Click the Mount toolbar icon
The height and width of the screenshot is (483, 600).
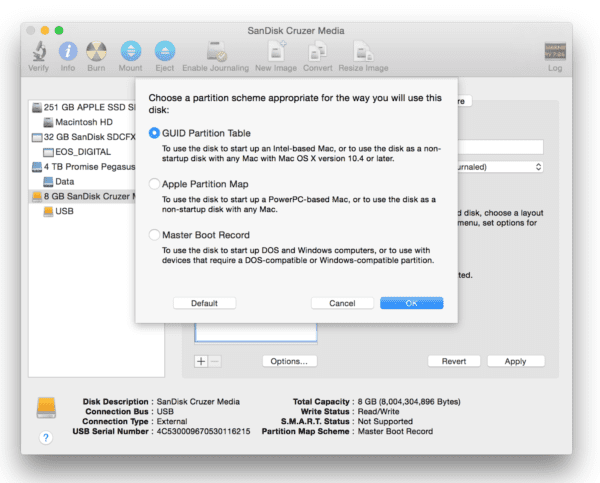(130, 50)
